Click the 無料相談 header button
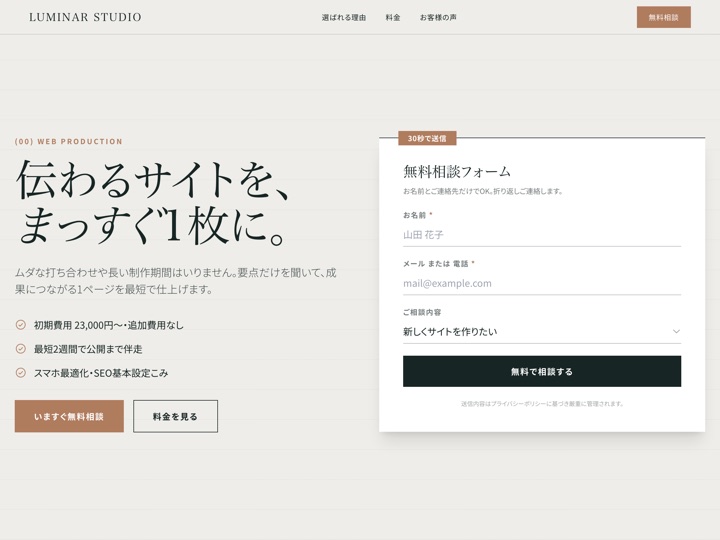 [x=664, y=17]
